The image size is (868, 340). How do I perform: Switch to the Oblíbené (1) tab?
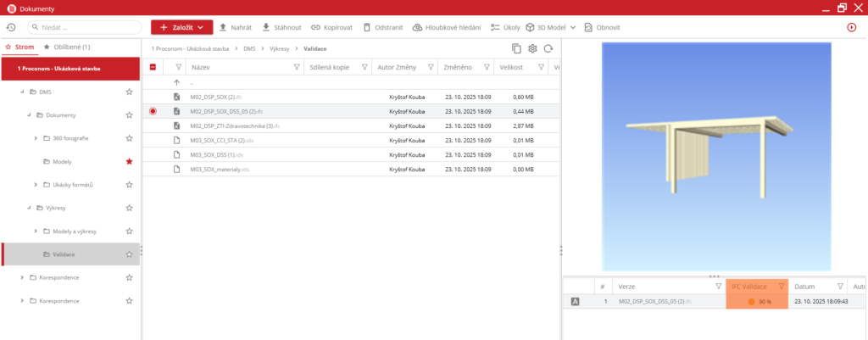[67, 47]
